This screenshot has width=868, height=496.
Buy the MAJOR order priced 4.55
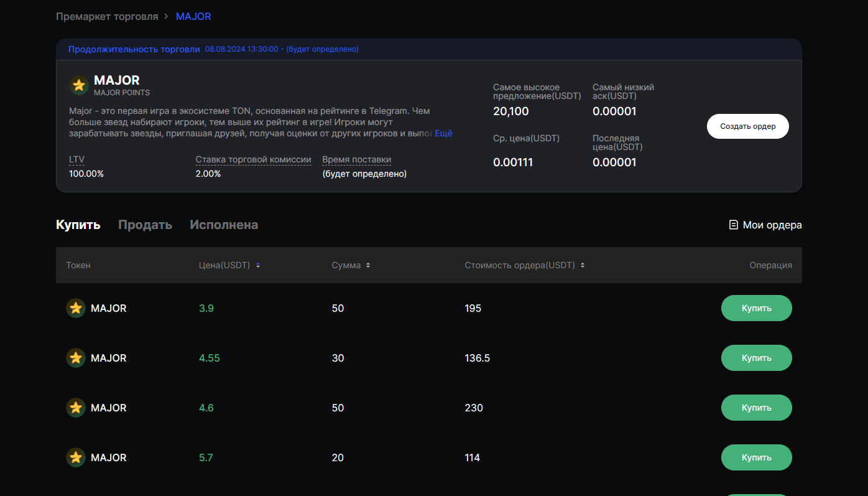(x=757, y=358)
